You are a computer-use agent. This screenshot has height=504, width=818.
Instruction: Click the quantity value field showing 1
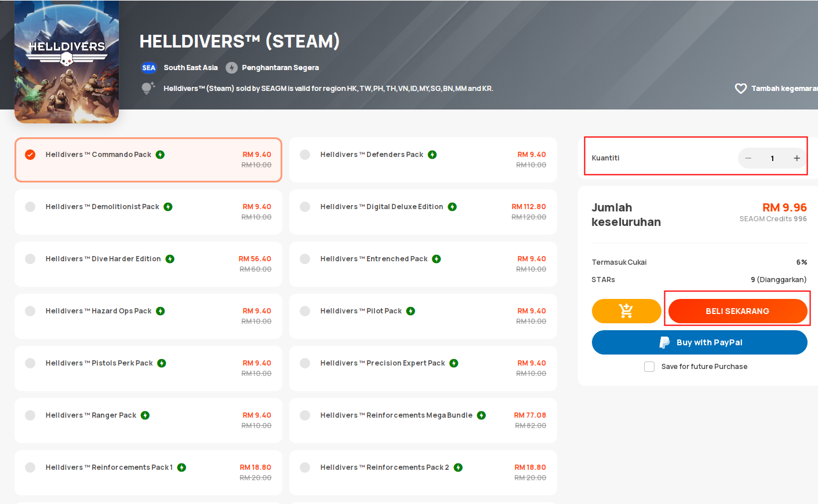(772, 158)
